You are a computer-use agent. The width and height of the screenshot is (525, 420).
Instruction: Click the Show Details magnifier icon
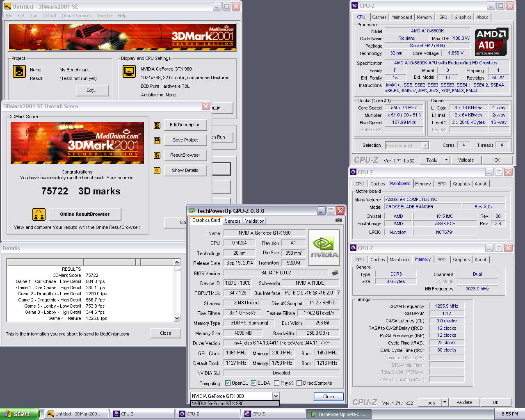tap(157, 171)
